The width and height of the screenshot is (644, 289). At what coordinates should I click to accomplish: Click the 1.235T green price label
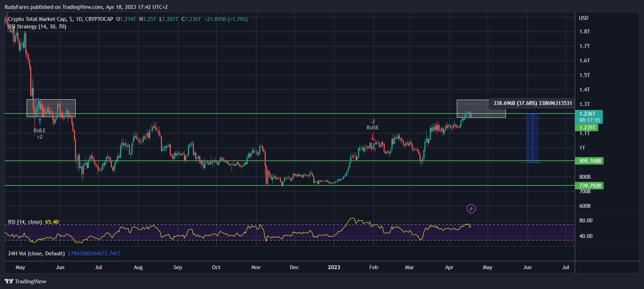(x=587, y=128)
